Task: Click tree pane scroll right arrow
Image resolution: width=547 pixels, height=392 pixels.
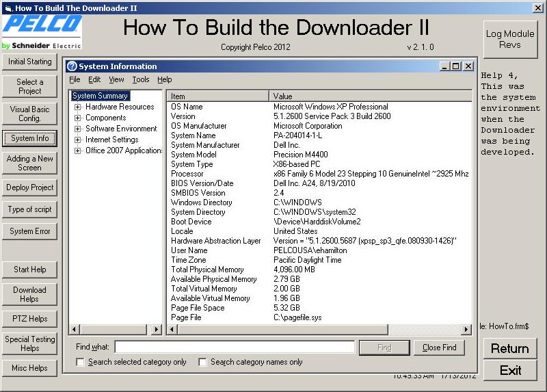Action: click(x=157, y=329)
